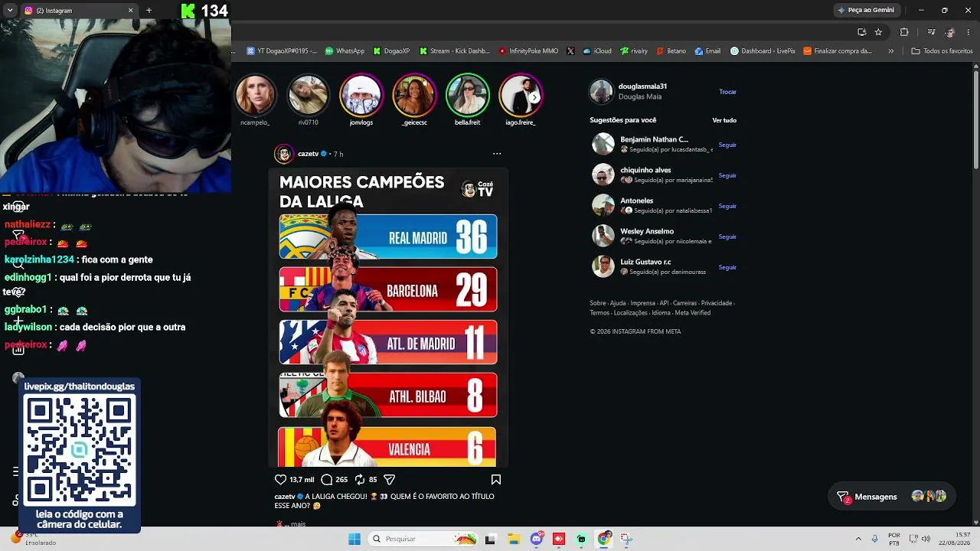Open the Privacidade footer link

pos(717,303)
